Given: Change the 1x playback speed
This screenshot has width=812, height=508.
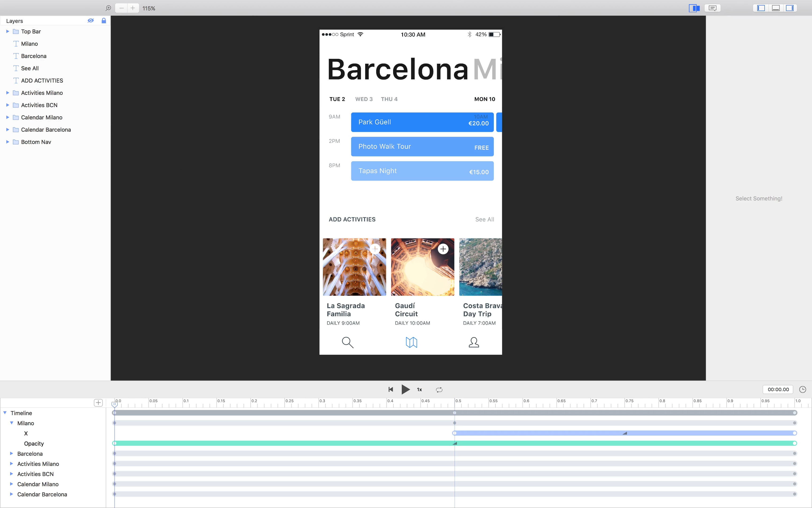Looking at the screenshot, I should pyautogui.click(x=419, y=390).
